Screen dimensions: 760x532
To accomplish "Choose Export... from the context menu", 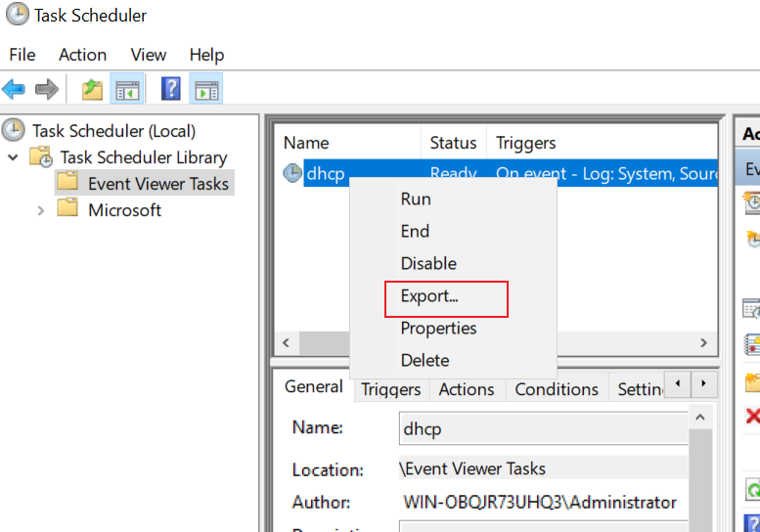I will pos(429,296).
